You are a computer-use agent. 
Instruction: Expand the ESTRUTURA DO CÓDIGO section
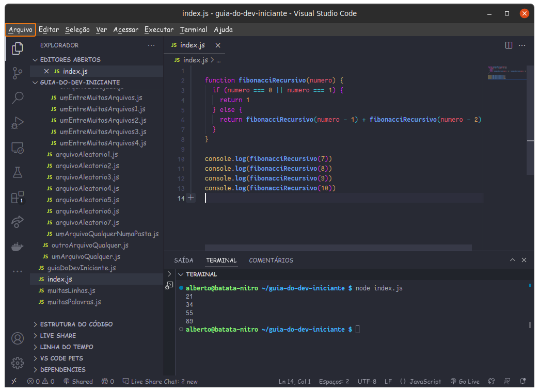(76, 324)
